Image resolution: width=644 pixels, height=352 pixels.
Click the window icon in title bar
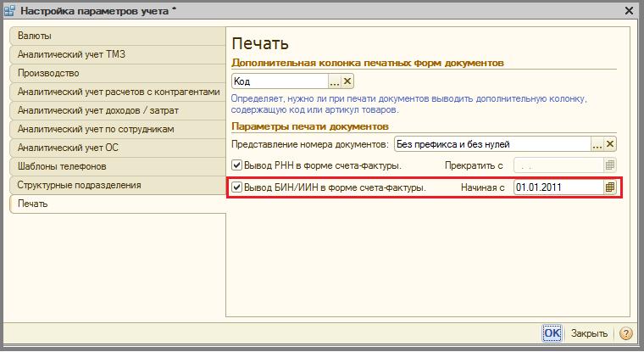(x=9, y=11)
